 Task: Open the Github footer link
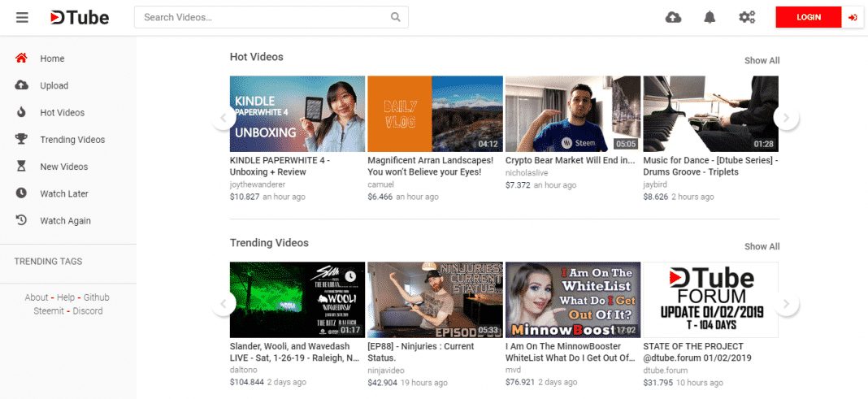coord(96,297)
